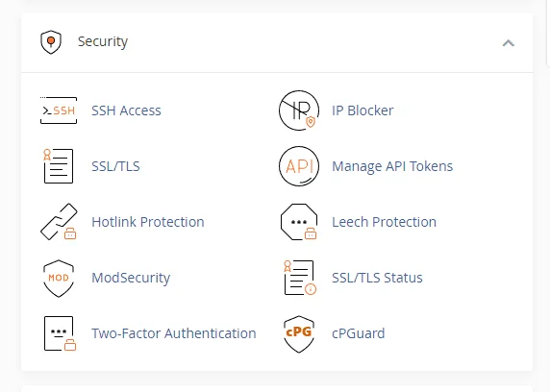
Task: Go to the IP Blocker link
Action: coord(362,110)
